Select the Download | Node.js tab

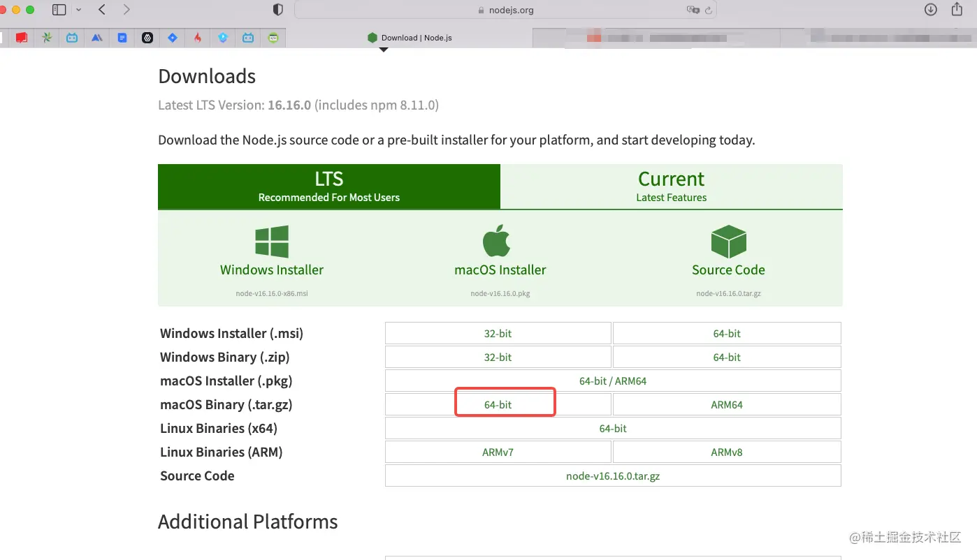click(x=410, y=38)
